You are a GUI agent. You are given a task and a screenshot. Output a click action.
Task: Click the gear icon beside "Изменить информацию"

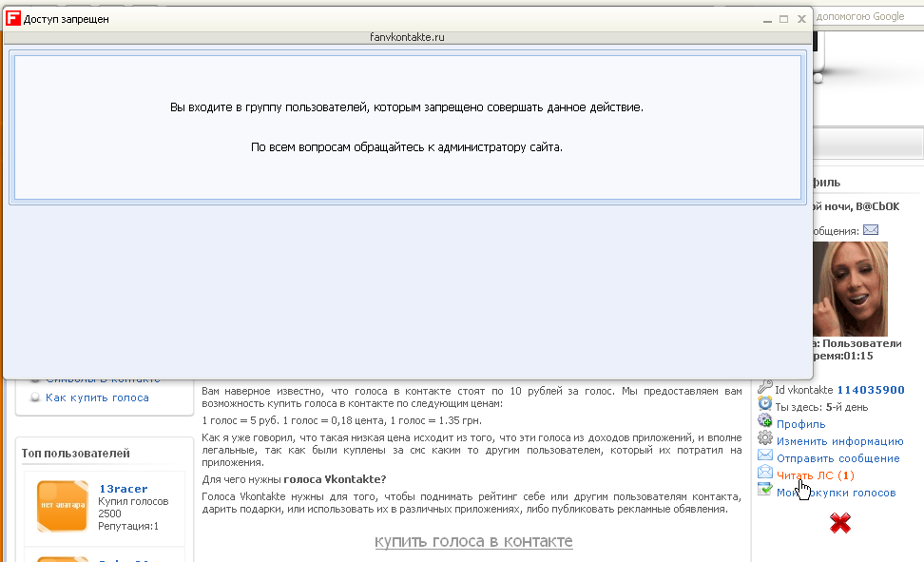[x=765, y=437]
